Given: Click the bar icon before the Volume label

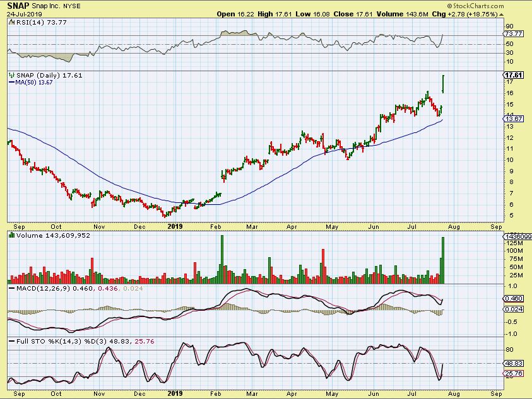Looking at the screenshot, I should click(x=12, y=235).
